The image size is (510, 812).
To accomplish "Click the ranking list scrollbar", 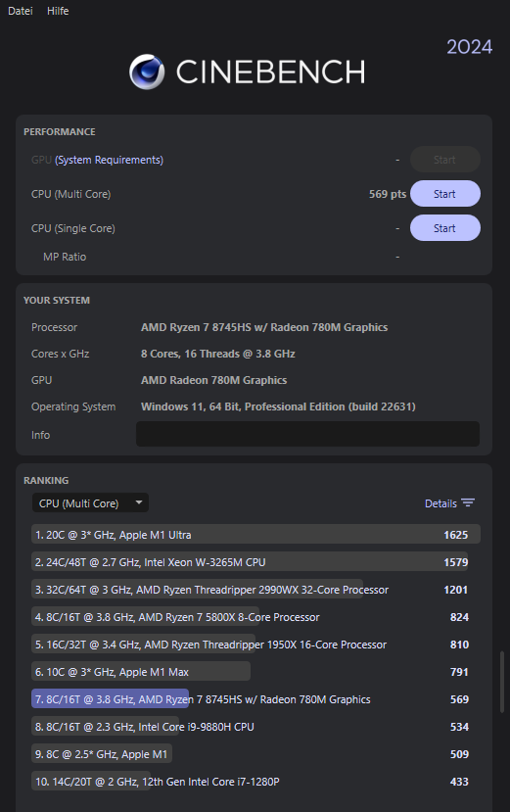I will [x=502, y=682].
